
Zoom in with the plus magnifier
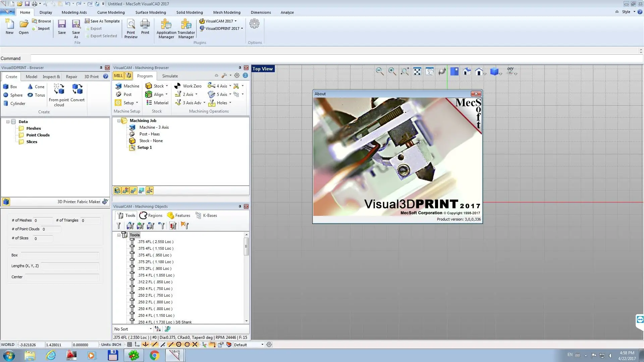tap(392, 71)
